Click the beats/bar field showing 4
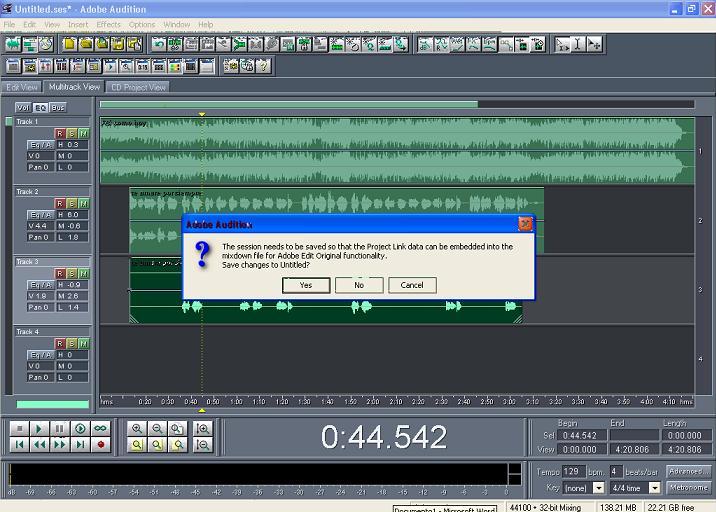 point(616,471)
